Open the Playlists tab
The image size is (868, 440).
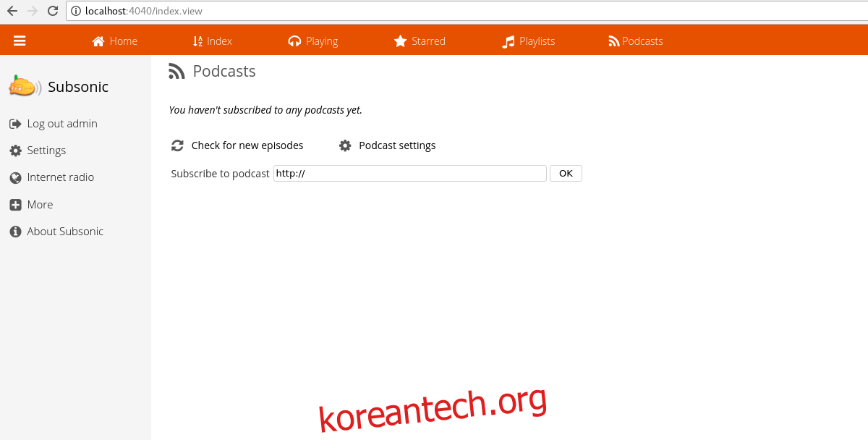click(529, 41)
